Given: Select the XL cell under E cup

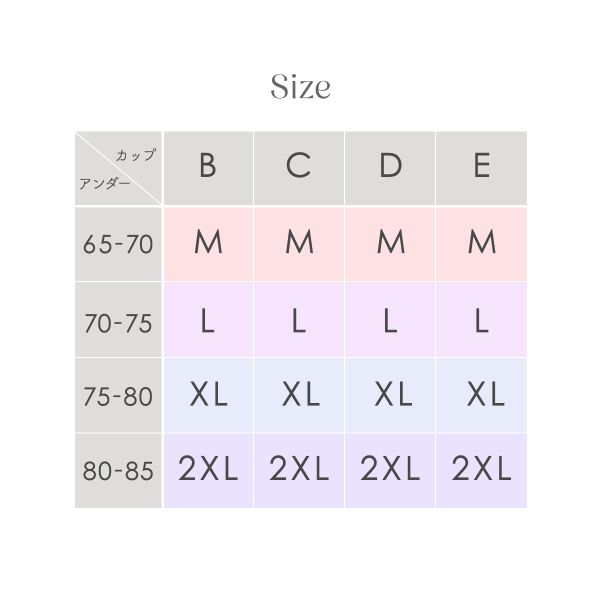Looking at the screenshot, I should pos(481,395).
